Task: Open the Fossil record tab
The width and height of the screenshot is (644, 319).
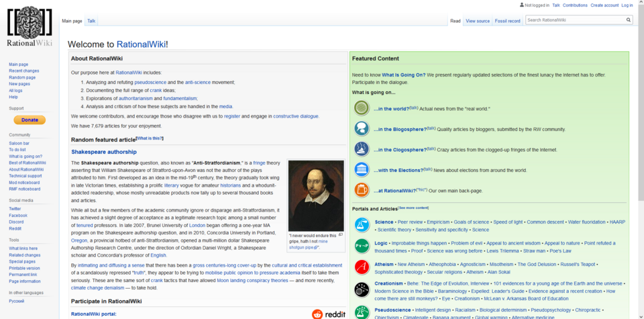Action: [508, 21]
